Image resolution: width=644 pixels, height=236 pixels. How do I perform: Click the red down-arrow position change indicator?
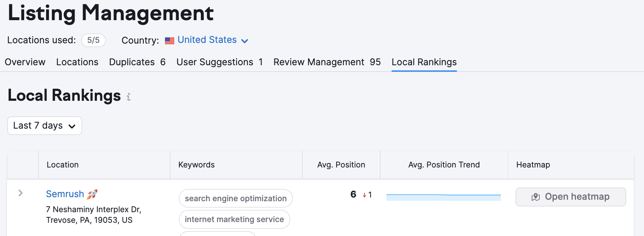coord(364,195)
